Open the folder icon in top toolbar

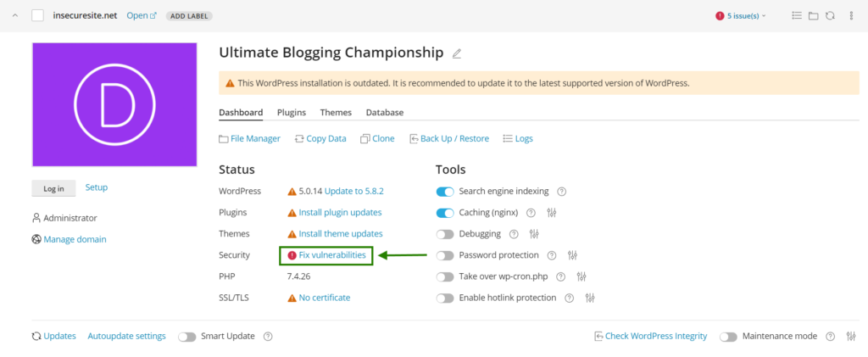[813, 16]
